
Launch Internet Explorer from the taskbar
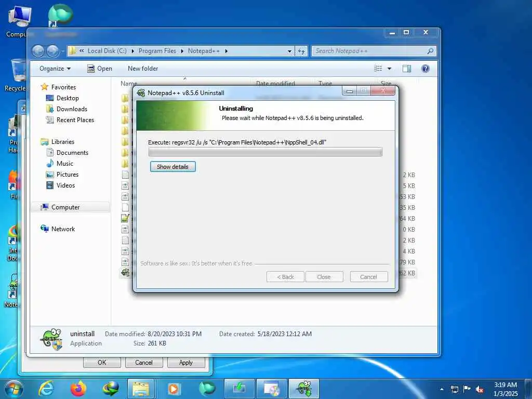(x=46, y=389)
